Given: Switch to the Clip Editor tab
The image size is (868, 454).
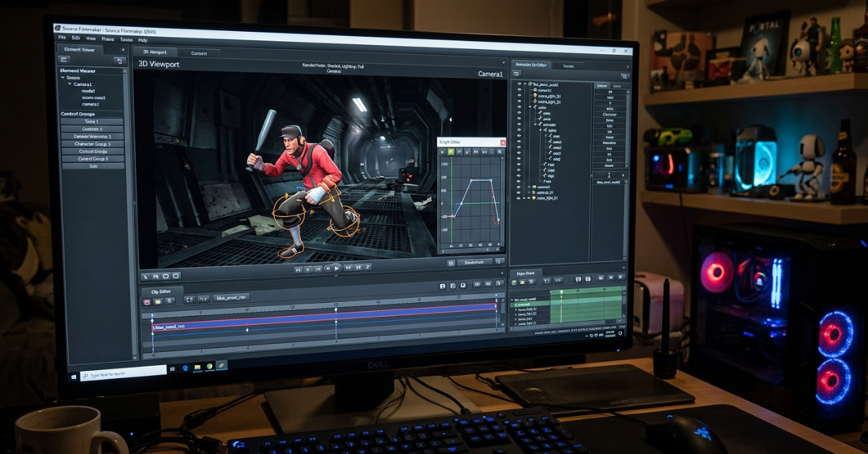Looking at the screenshot, I should 161,292.
